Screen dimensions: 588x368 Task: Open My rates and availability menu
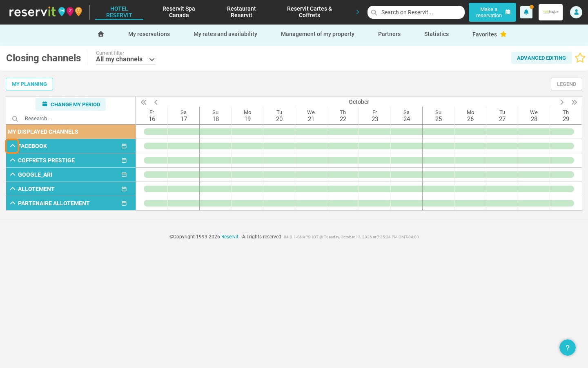coord(225,34)
